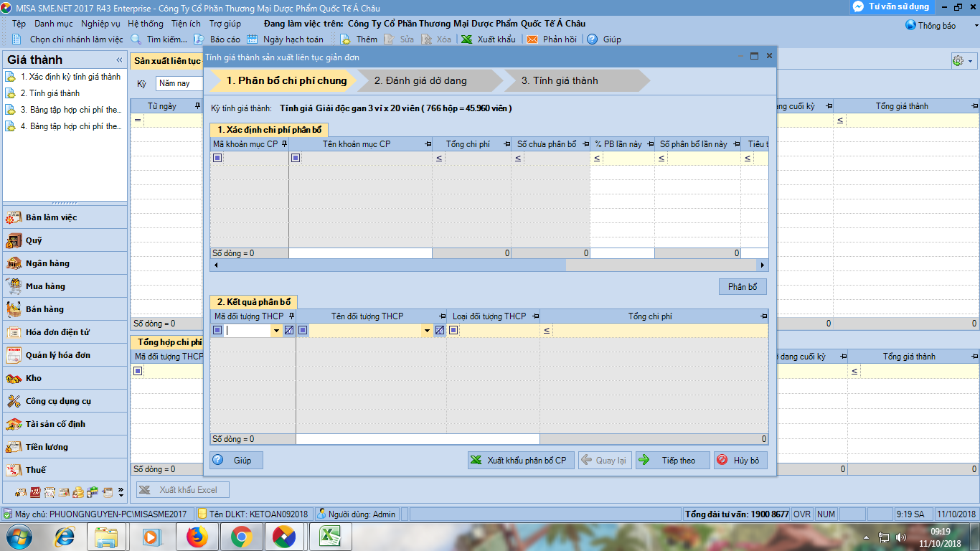This screenshot has height=551, width=980.
Task: Open the Tiện ích menu
Action: pyautogui.click(x=186, y=24)
